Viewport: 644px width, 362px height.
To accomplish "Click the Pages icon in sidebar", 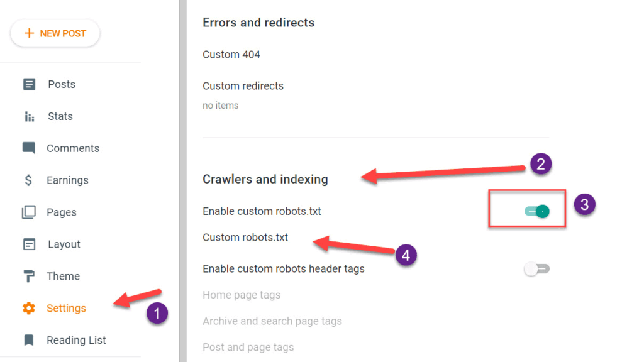I will click(29, 212).
